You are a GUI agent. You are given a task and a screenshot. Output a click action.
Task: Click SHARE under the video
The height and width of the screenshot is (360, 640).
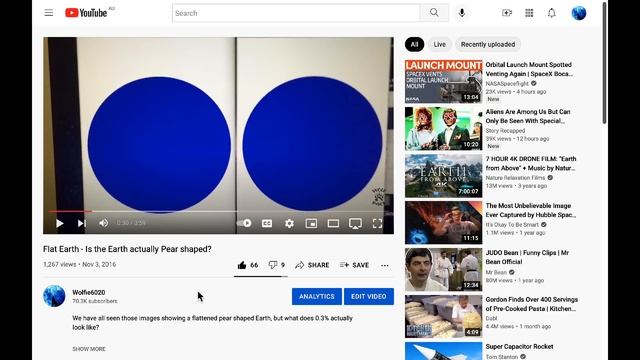(x=312, y=265)
